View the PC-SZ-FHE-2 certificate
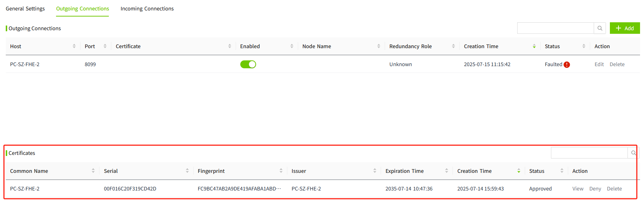 578,189
